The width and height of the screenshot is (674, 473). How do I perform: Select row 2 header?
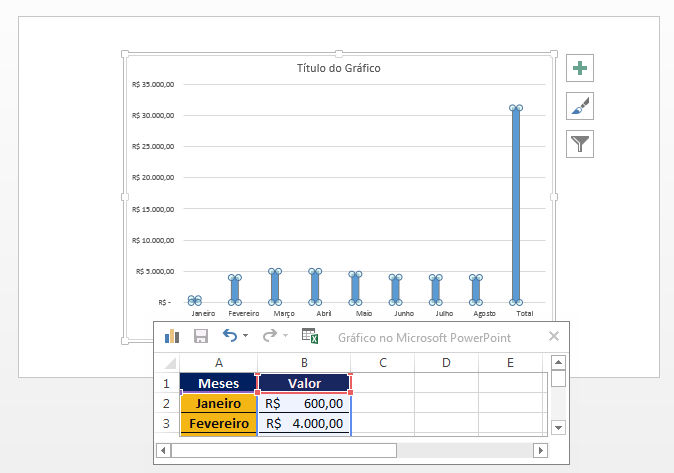click(x=167, y=403)
